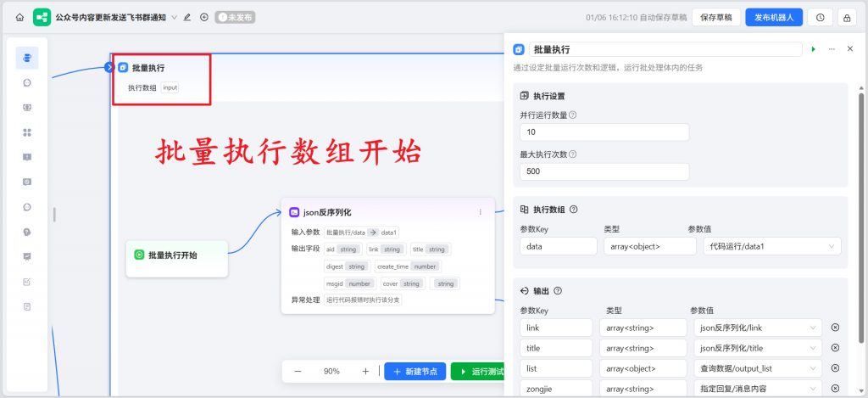The image size is (868, 398).
Task: Click the document icon at the sidebar bottom
Action: tap(27, 306)
